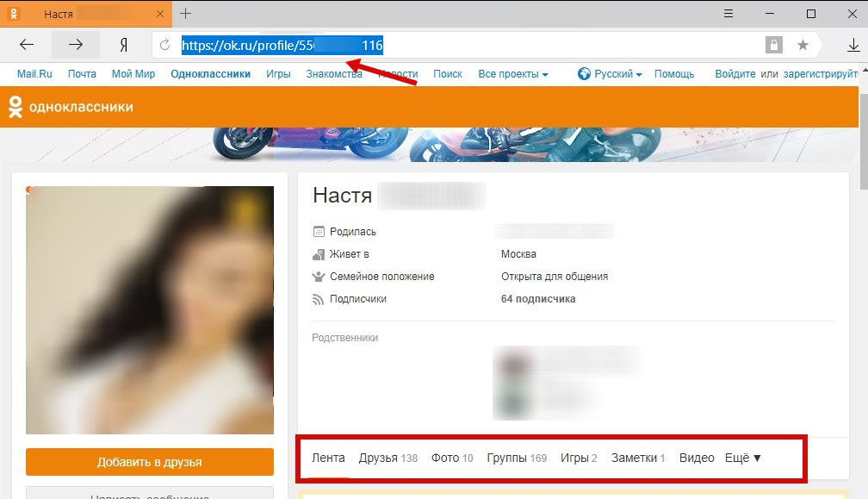Open the Группы tab
868x499 pixels.
pyautogui.click(x=516, y=458)
